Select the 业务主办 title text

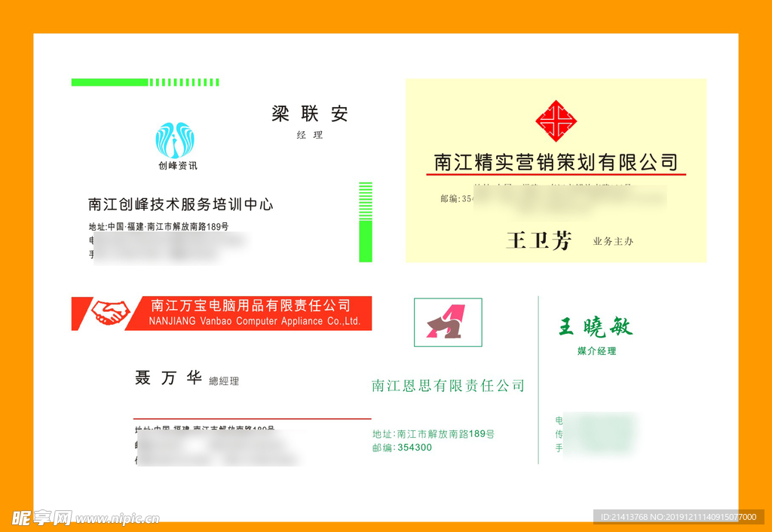(613, 242)
